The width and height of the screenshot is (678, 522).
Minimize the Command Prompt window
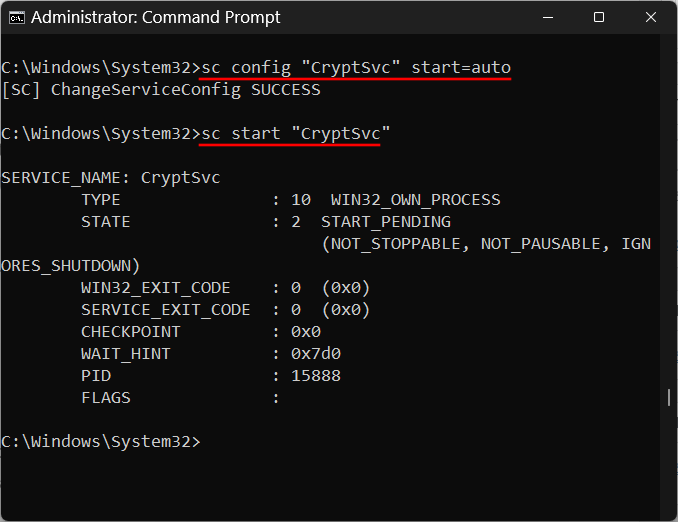point(551,17)
